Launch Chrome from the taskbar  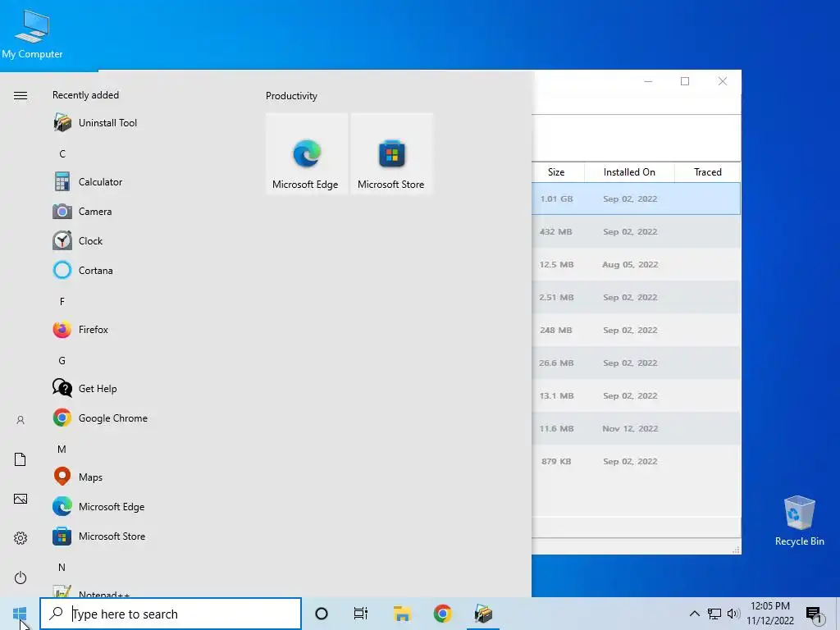pyautogui.click(x=442, y=614)
